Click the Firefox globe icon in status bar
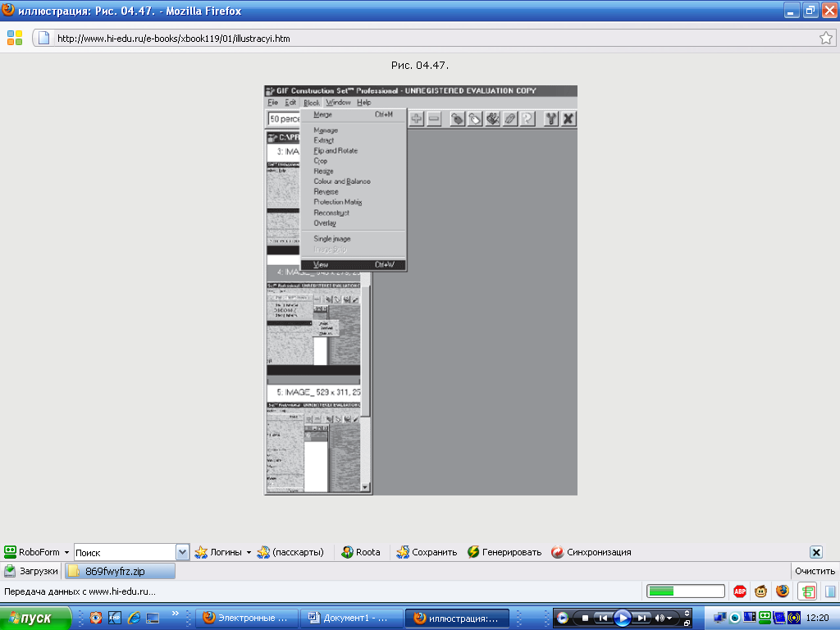 783,591
